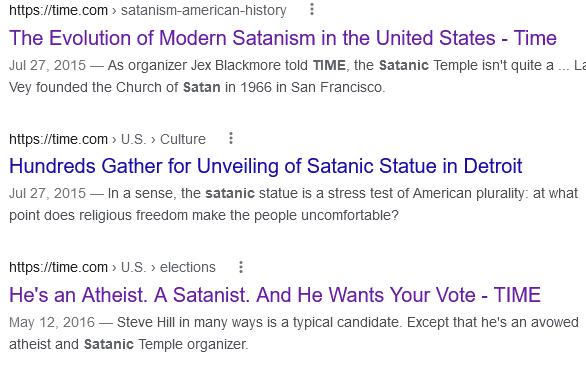This screenshot has height=369, width=586.
Task: Click the snippet mentioning Jex Blackmore
Action: point(297,76)
